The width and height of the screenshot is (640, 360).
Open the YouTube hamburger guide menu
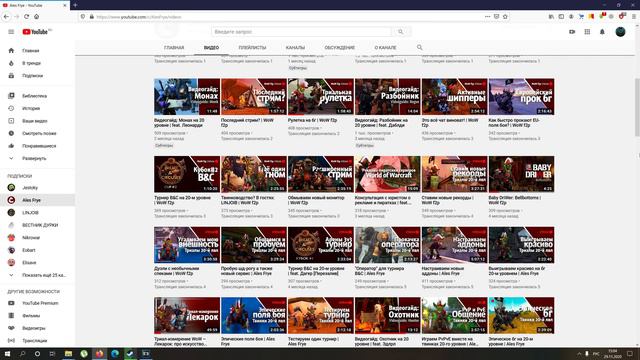click(x=11, y=32)
